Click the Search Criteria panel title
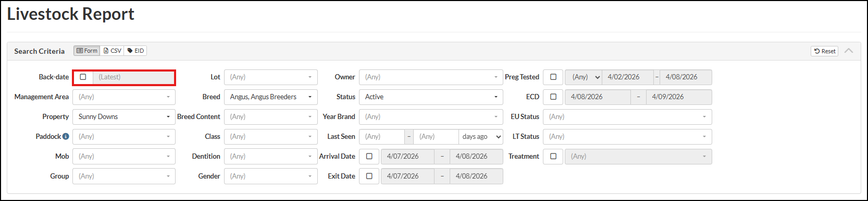 40,51
